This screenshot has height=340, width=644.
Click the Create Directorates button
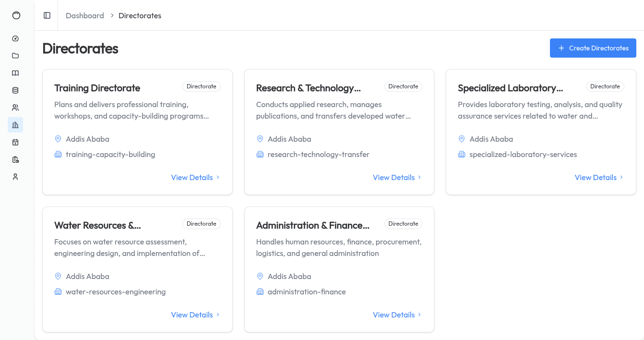pos(593,48)
